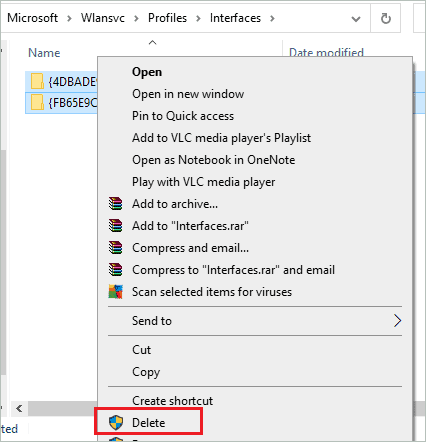Open the address bar history dropdown
Screen dimensions: 426x442
pos(356,19)
